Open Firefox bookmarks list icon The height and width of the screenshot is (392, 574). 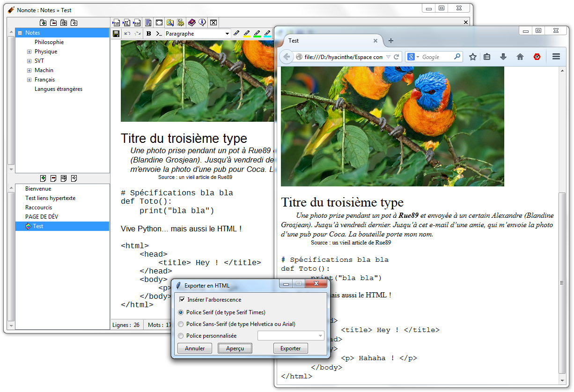click(487, 57)
